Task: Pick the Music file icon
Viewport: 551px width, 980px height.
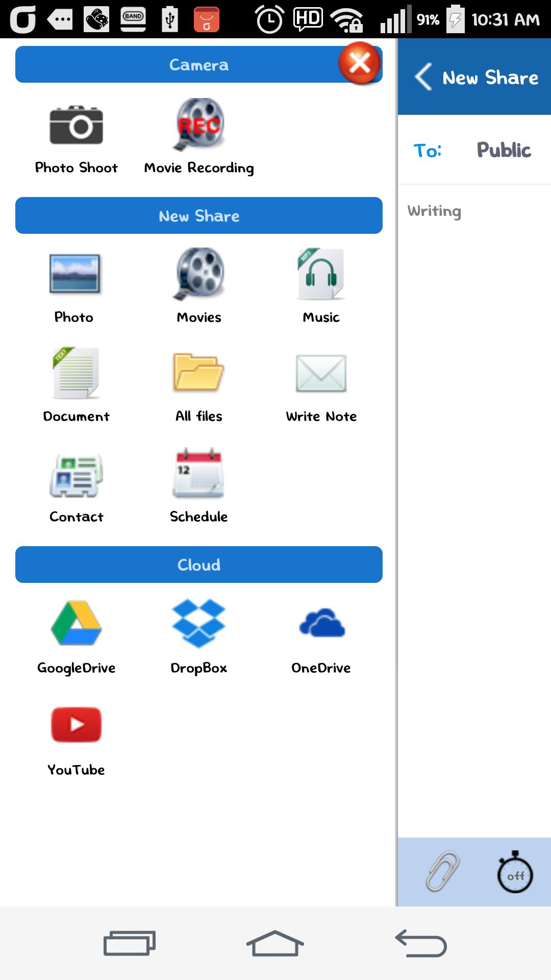Action: coord(321,274)
